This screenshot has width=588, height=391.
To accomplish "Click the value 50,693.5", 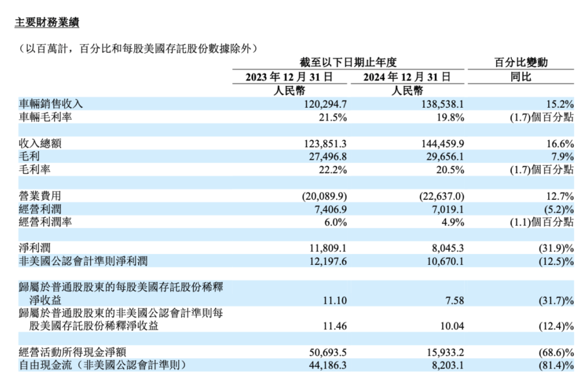I will [328, 353].
